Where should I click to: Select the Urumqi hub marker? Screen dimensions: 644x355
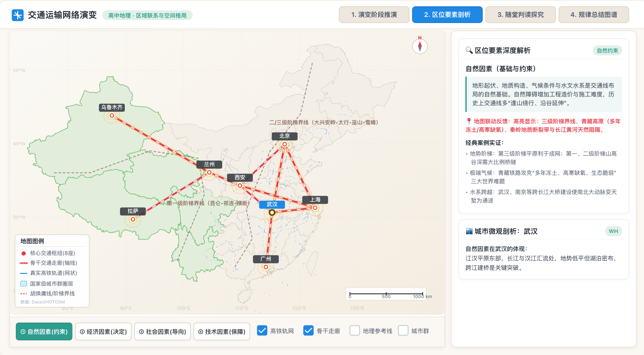coord(112,116)
